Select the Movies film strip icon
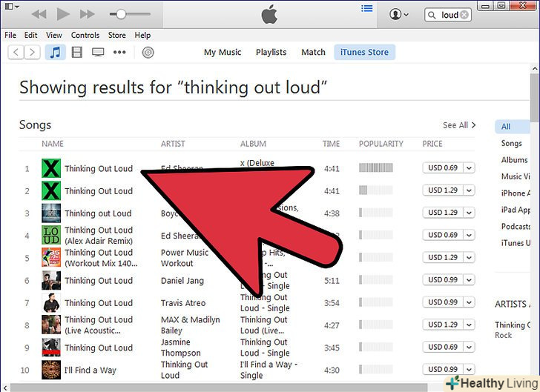Image resolution: width=540 pixels, height=392 pixels. tap(76, 53)
